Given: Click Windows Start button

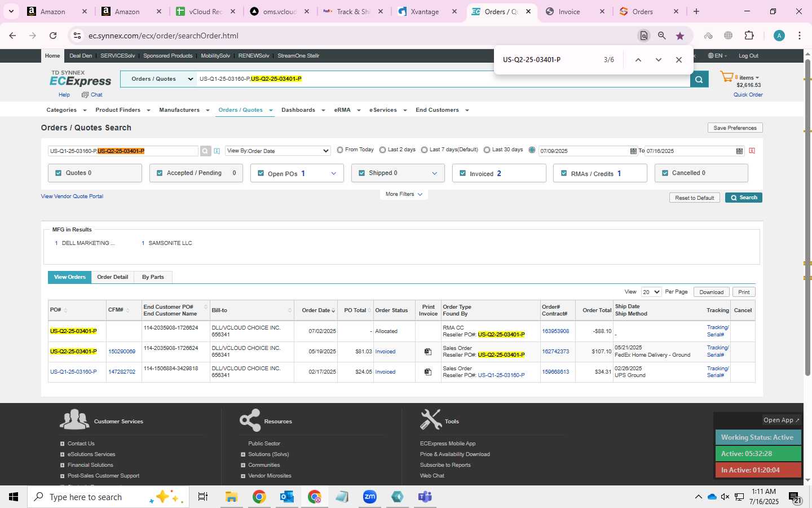Looking at the screenshot, I should 14,497.
